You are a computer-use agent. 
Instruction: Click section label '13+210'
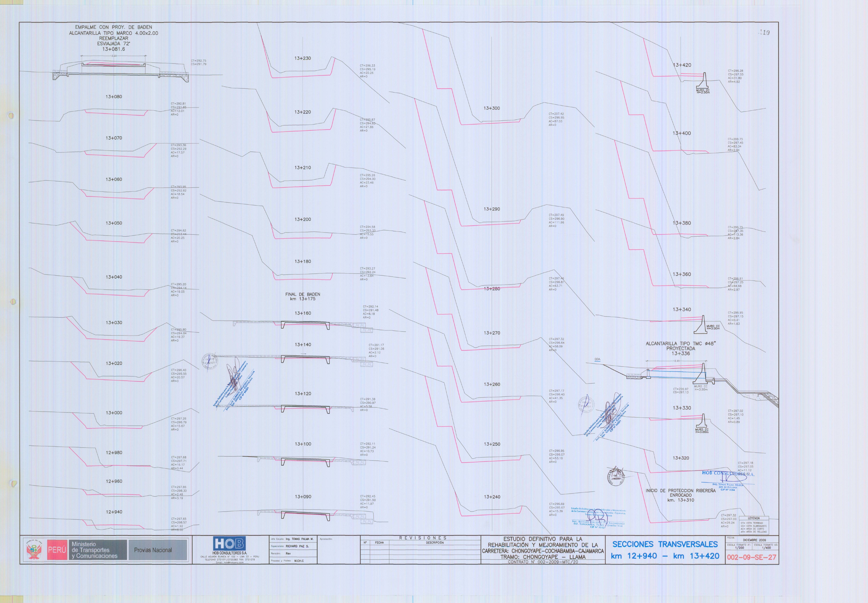tap(303, 168)
